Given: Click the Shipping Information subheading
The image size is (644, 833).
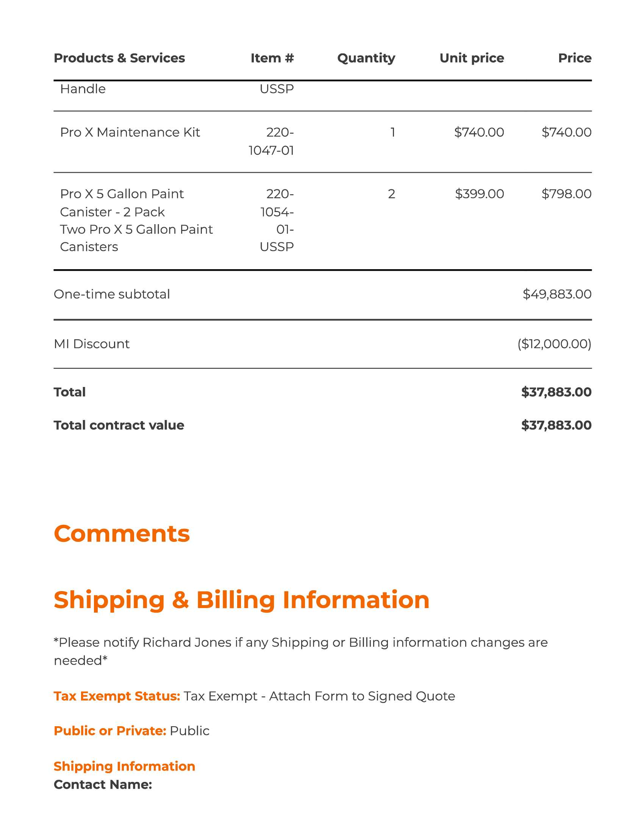Looking at the screenshot, I should click(124, 766).
